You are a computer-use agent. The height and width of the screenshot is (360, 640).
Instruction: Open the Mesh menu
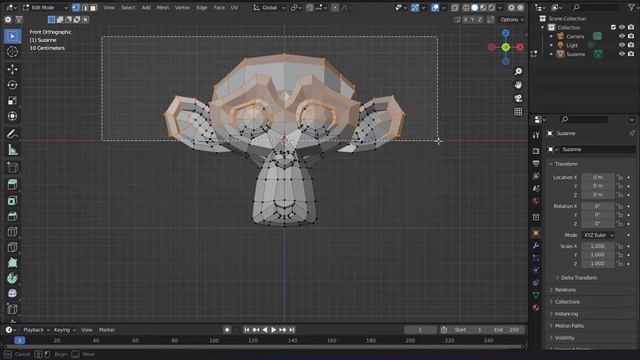pyautogui.click(x=163, y=8)
